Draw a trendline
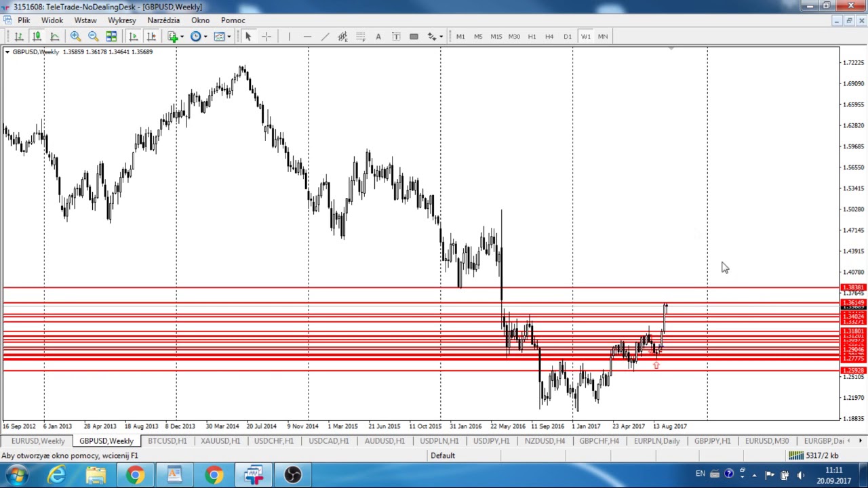The width and height of the screenshot is (868, 488). coord(325,37)
